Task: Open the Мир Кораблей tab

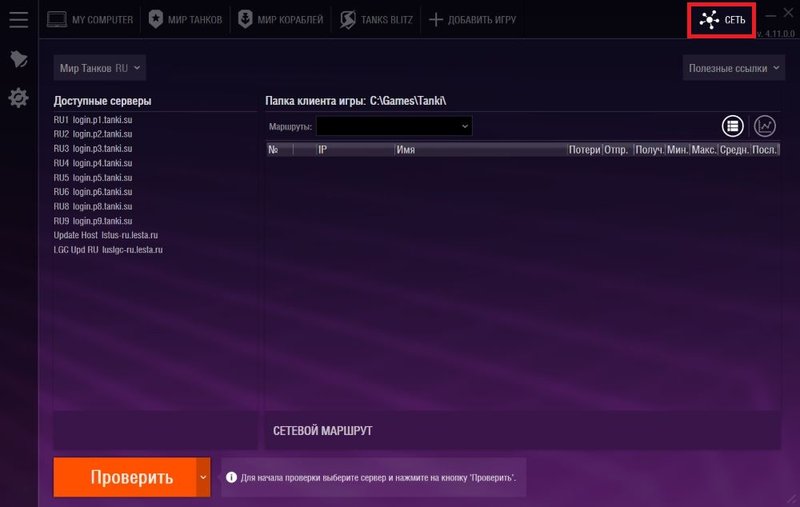Action: (x=281, y=19)
